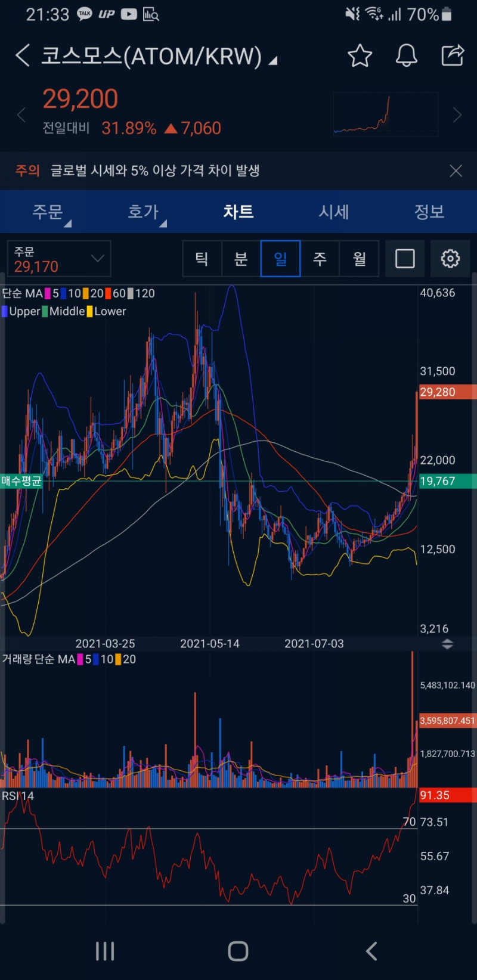Tap the Android back navigation button
The width and height of the screenshot is (477, 980).
(x=371, y=951)
